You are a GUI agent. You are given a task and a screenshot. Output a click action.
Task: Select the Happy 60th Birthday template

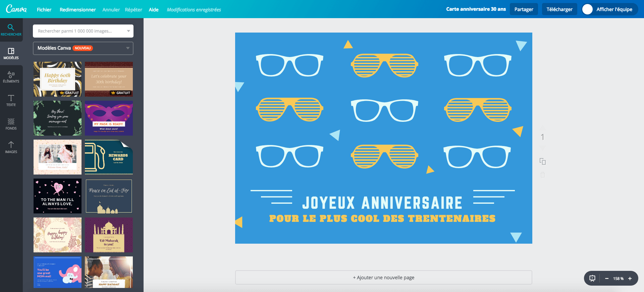[x=57, y=79]
